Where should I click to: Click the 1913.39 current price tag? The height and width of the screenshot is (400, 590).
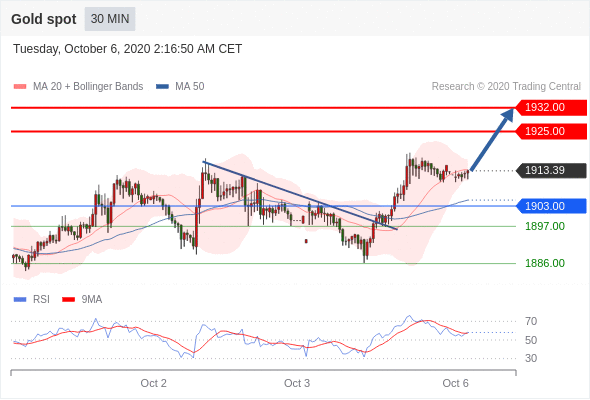coord(551,170)
